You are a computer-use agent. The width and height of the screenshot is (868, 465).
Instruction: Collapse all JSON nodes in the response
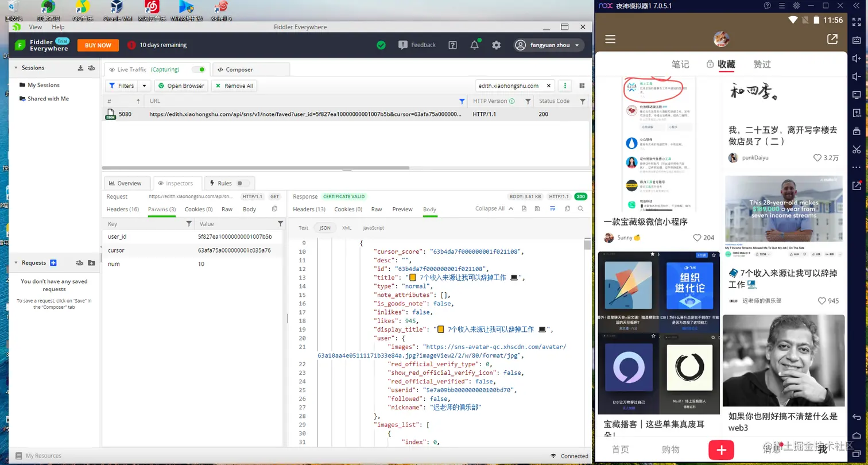click(494, 208)
